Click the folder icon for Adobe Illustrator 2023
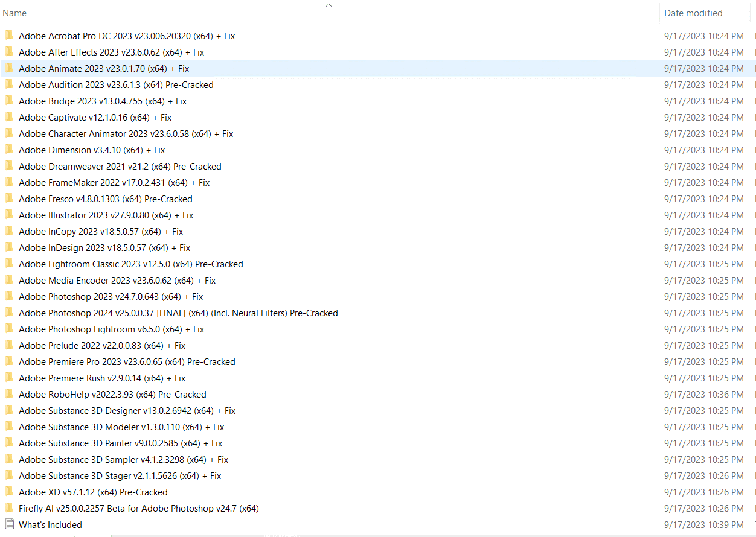756x537 pixels. tap(9, 215)
